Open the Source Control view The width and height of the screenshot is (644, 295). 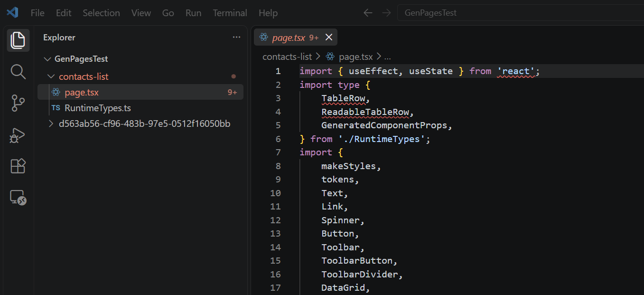click(18, 103)
